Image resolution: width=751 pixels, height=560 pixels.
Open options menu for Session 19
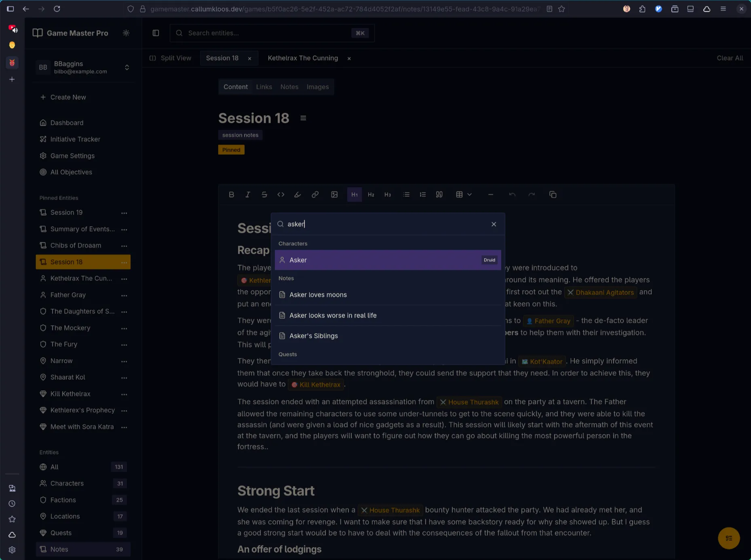(x=124, y=213)
